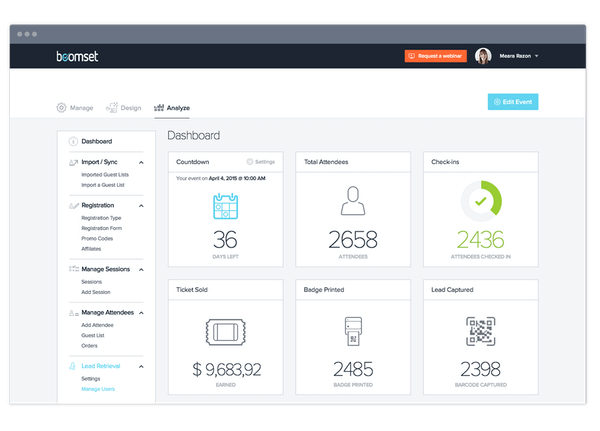Click the gear icon in Edit Event
The width and height of the screenshot is (600, 431).
[497, 102]
